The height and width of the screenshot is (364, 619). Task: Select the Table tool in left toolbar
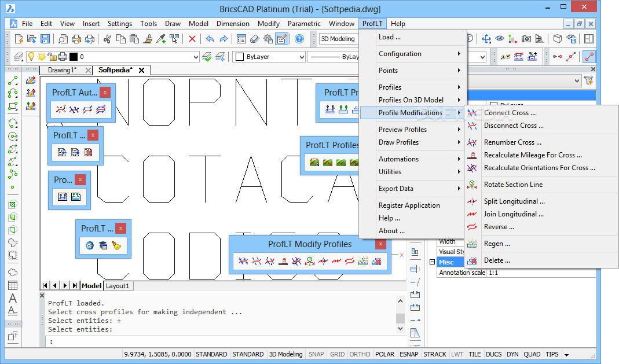click(13, 285)
